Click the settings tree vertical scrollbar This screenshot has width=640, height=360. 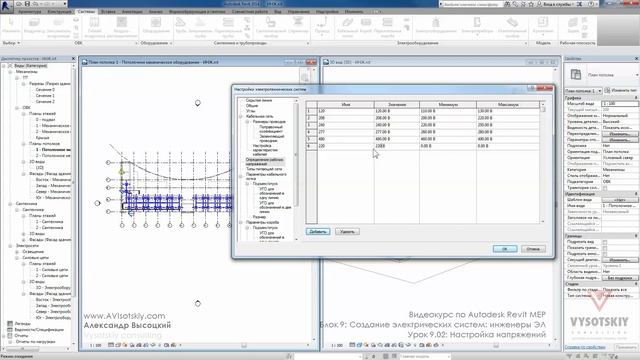(x=296, y=169)
